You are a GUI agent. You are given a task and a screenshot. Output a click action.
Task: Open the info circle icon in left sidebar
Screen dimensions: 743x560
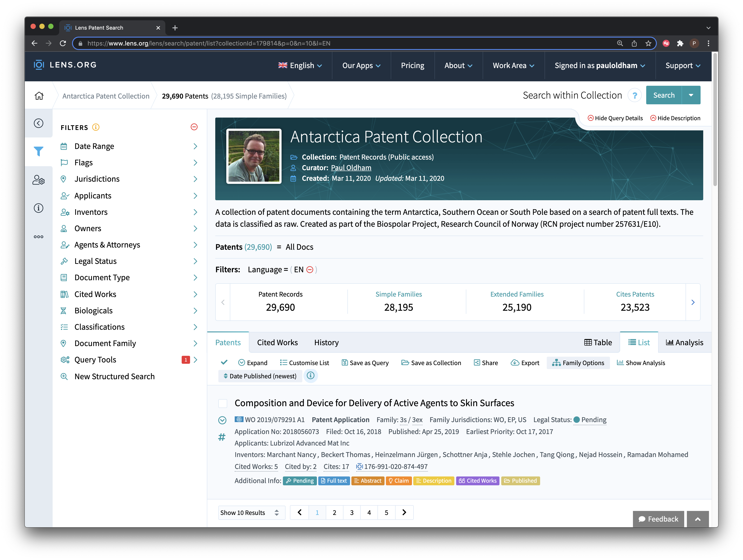39,208
